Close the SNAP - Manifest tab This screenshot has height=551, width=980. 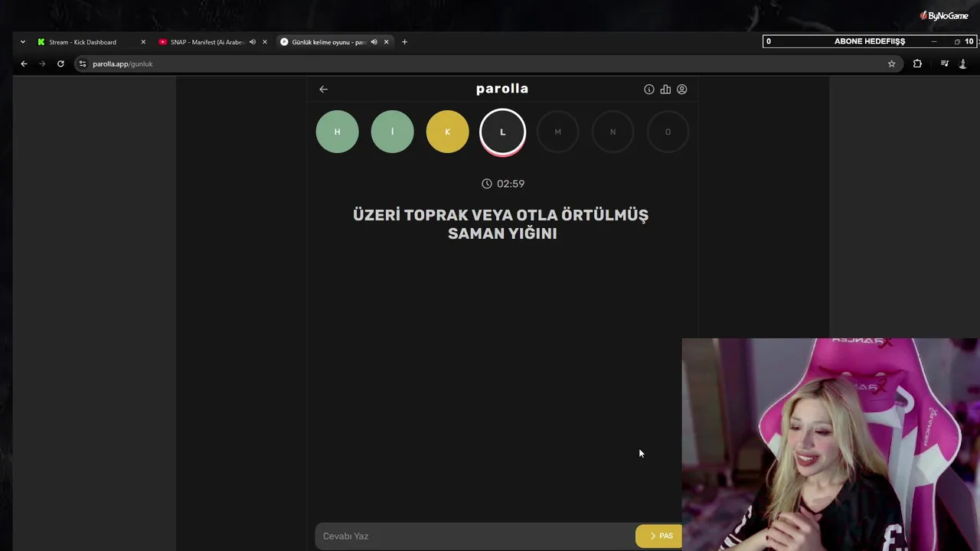(x=265, y=42)
